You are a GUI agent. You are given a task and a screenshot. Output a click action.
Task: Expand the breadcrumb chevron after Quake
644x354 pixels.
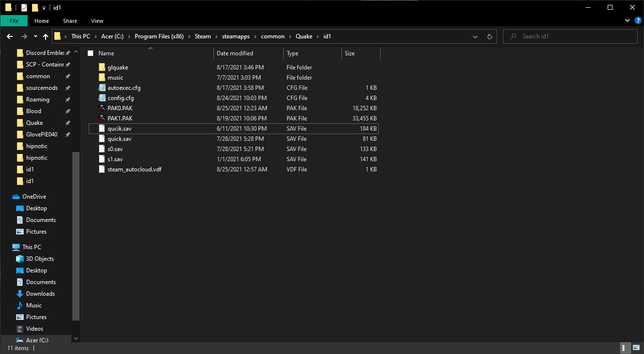318,36
